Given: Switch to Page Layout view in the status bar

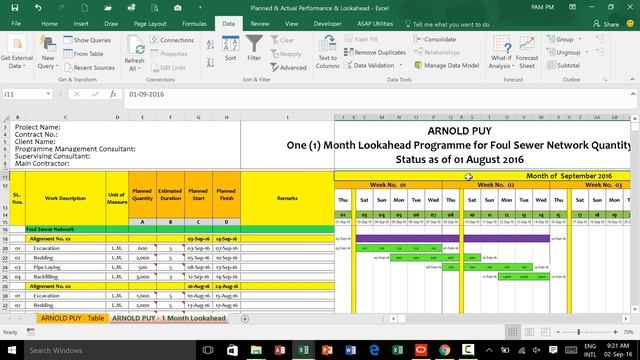Looking at the screenshot, I should pos(529,332).
